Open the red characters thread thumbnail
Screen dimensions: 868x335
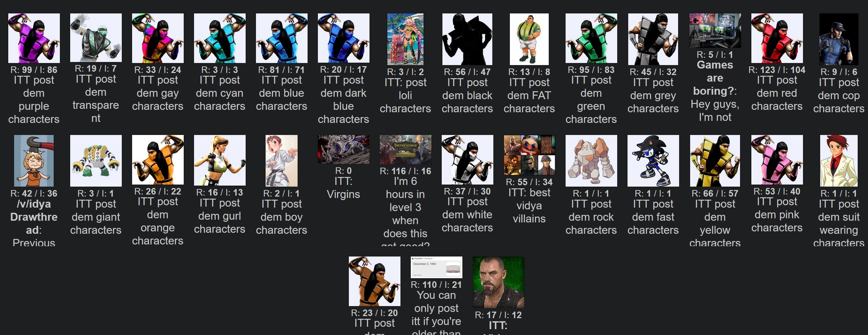tap(777, 38)
